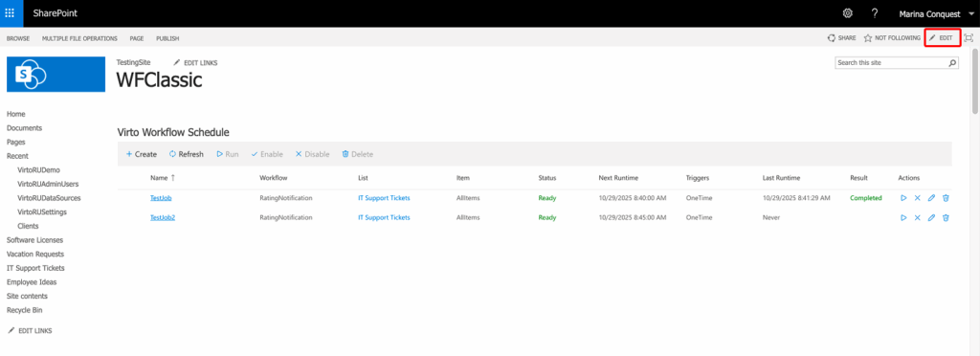Click Recent in left navigation

(x=17, y=156)
